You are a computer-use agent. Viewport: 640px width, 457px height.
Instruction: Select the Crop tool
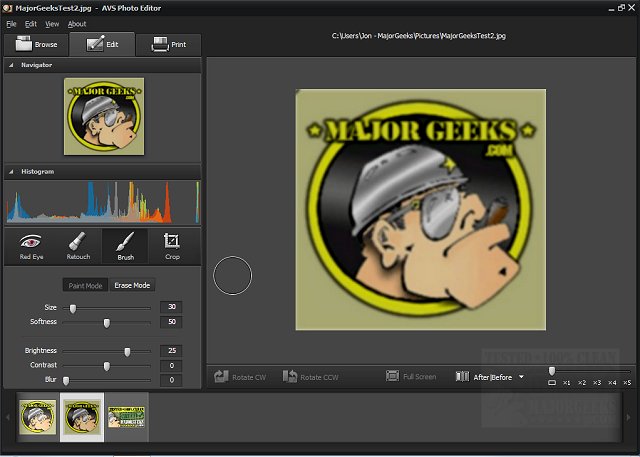click(x=171, y=246)
